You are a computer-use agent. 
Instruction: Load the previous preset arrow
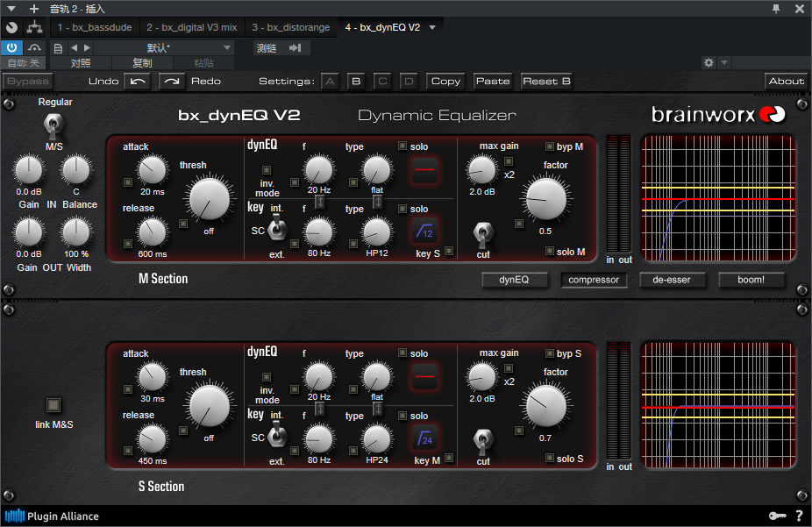(74, 47)
